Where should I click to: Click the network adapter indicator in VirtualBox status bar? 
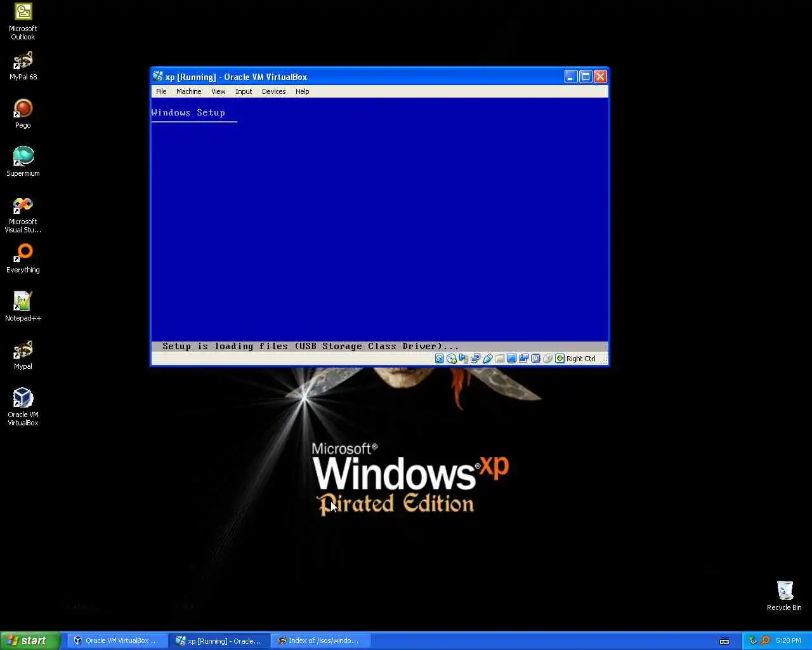[475, 359]
